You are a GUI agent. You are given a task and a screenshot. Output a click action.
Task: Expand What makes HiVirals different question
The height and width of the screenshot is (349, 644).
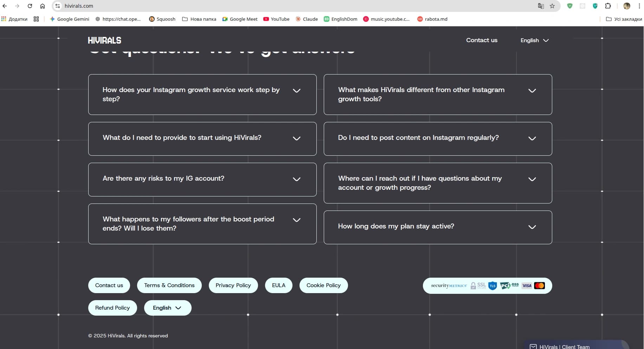(438, 95)
